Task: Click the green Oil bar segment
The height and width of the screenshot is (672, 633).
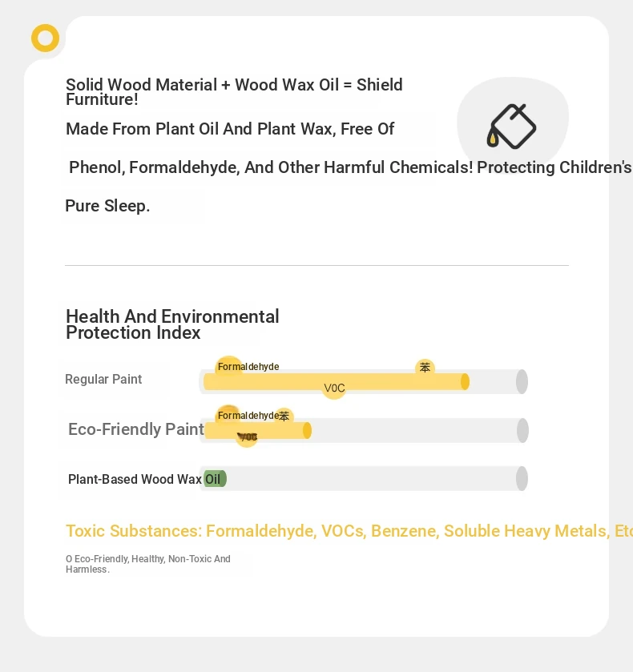Action: (215, 479)
